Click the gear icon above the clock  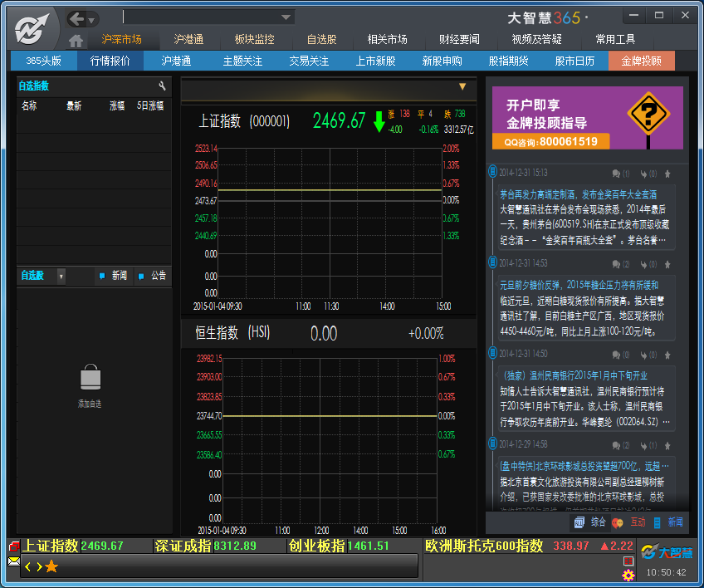[628, 575]
